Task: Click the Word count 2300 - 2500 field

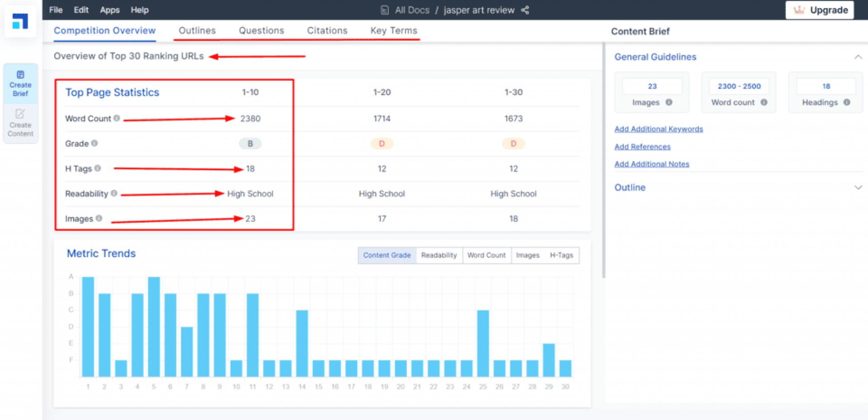Action: pyautogui.click(x=739, y=86)
